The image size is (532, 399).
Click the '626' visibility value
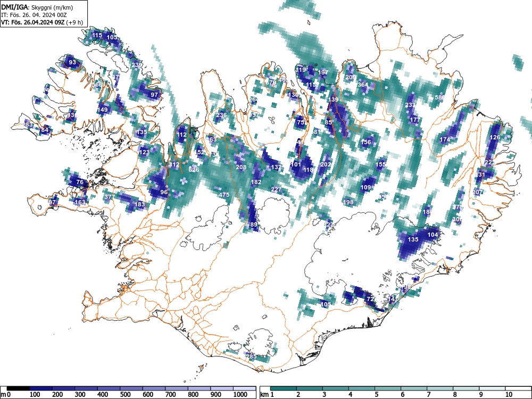point(194,170)
